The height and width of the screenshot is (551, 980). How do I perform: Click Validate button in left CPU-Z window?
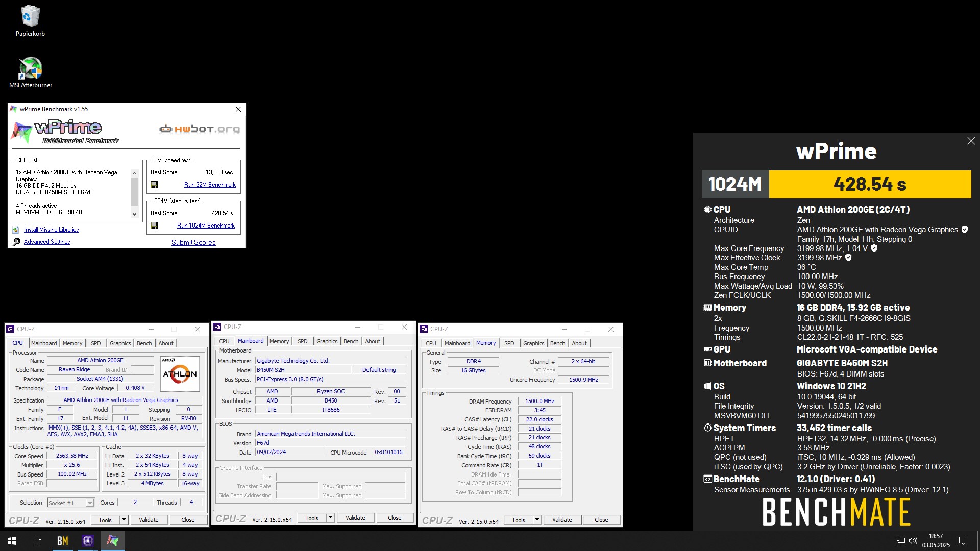pyautogui.click(x=149, y=520)
